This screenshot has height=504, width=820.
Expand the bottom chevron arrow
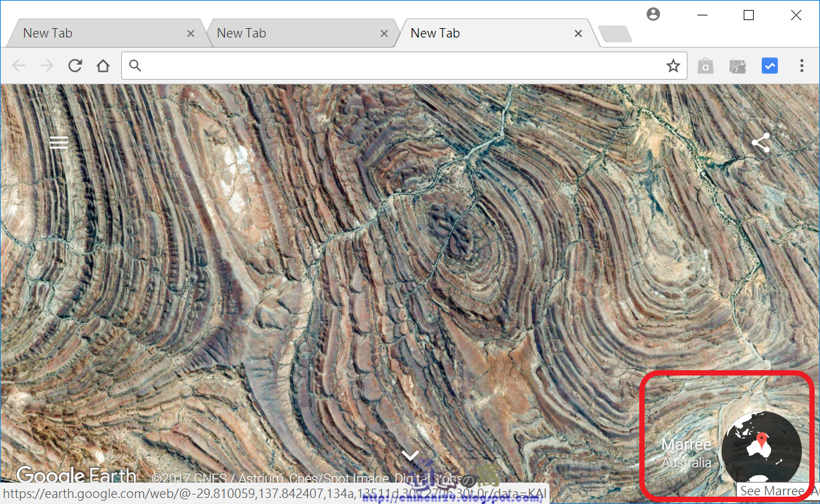pos(410,456)
